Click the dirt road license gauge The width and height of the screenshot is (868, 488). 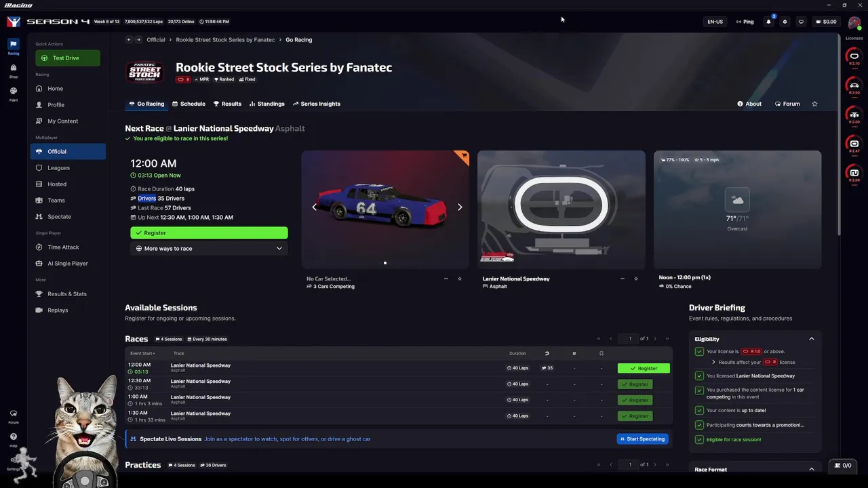tap(854, 174)
